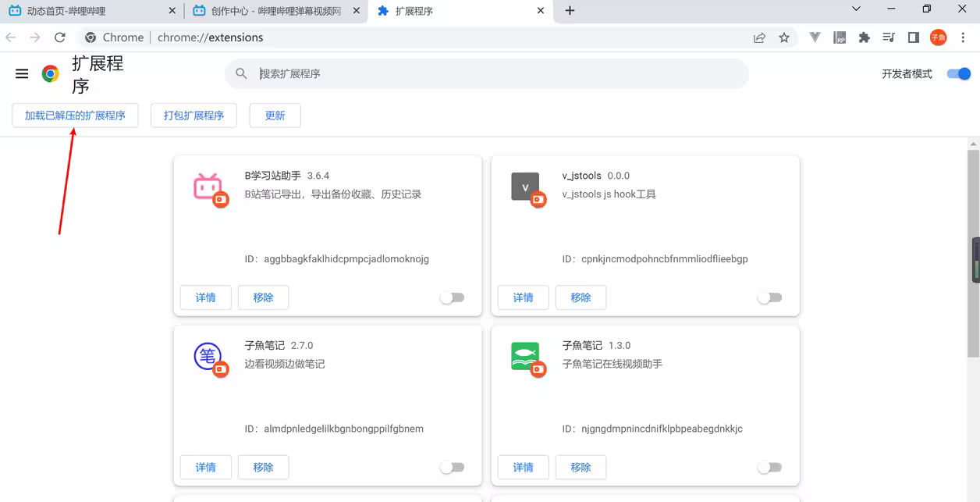
Task: Click 加载已解压的扩展程序 button
Action: click(75, 116)
